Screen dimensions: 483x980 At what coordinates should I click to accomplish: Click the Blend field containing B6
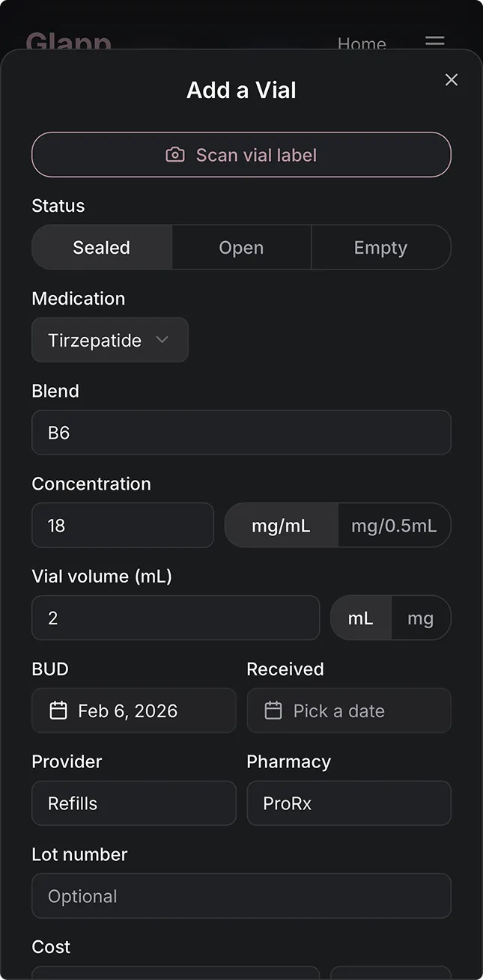[x=241, y=433]
